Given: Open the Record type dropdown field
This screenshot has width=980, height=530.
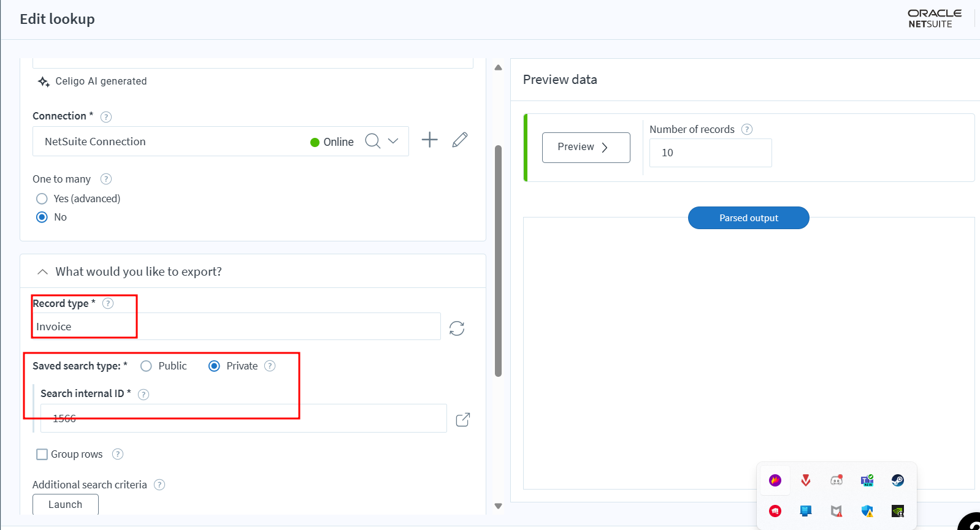Looking at the screenshot, I should click(236, 327).
